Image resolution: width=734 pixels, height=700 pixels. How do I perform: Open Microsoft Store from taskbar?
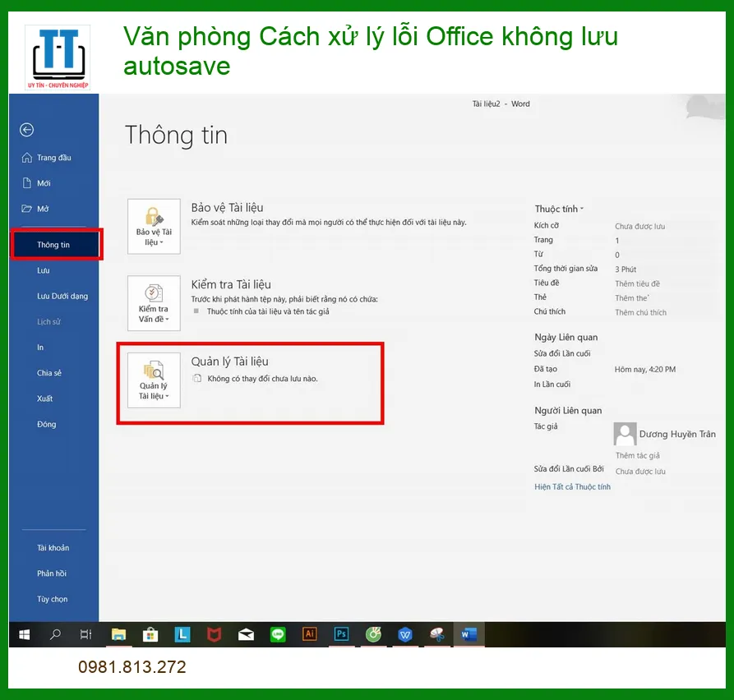(x=150, y=634)
